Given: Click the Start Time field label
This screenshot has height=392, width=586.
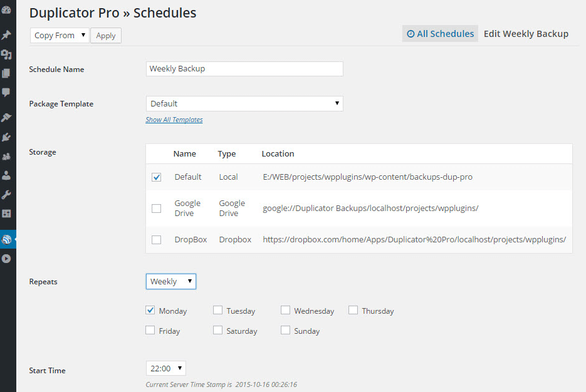Looking at the screenshot, I should [47, 371].
